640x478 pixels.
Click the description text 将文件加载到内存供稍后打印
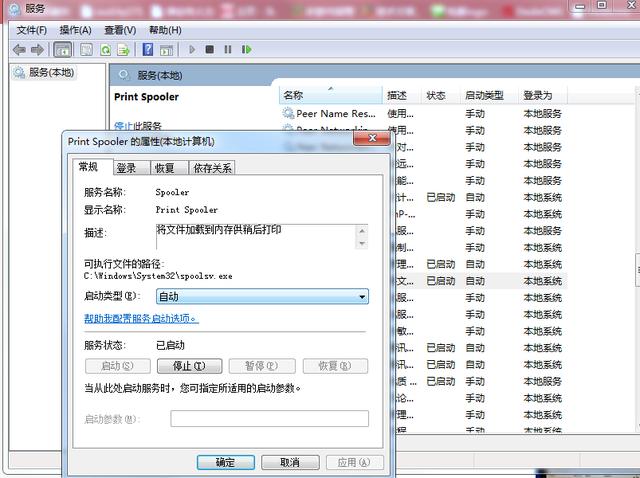coord(219,229)
